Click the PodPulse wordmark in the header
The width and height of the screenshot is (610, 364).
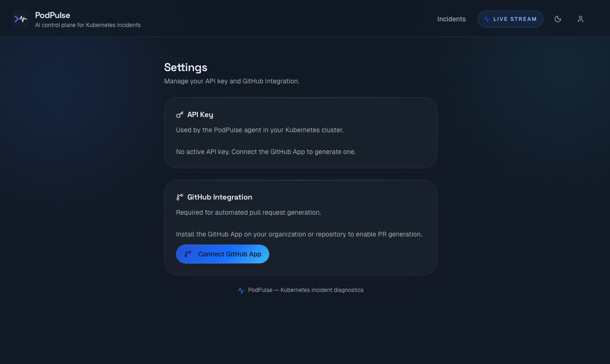(53, 15)
